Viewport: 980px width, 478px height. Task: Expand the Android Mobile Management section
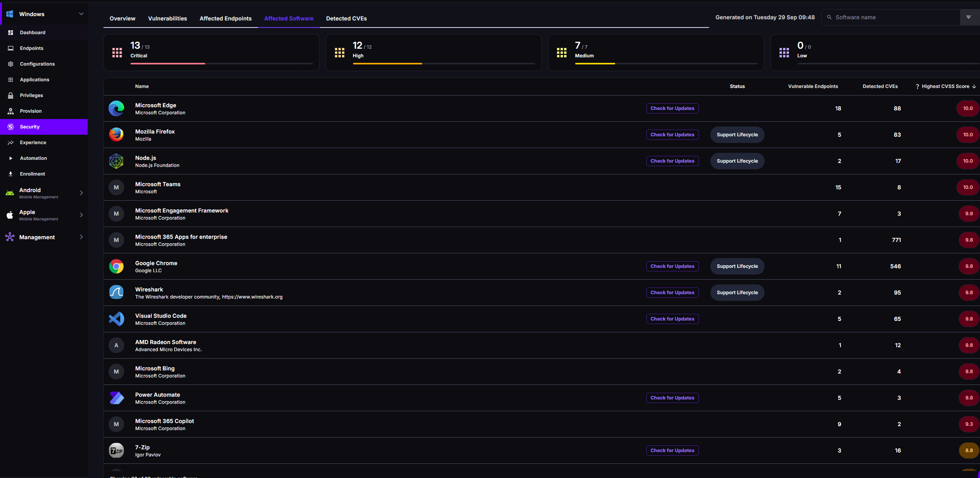[81, 193]
